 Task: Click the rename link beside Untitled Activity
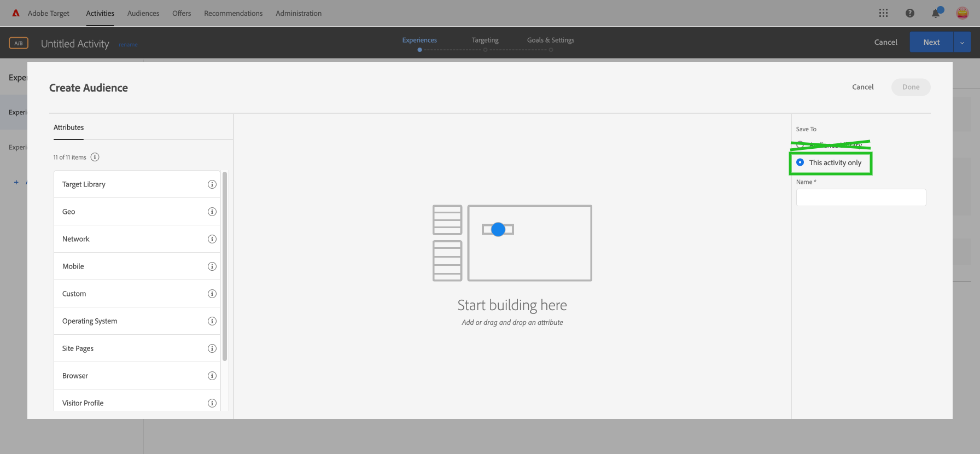[x=128, y=45]
